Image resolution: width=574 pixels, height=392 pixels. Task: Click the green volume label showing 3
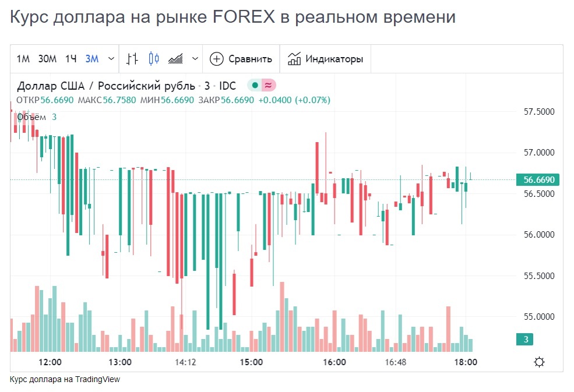pos(523,339)
